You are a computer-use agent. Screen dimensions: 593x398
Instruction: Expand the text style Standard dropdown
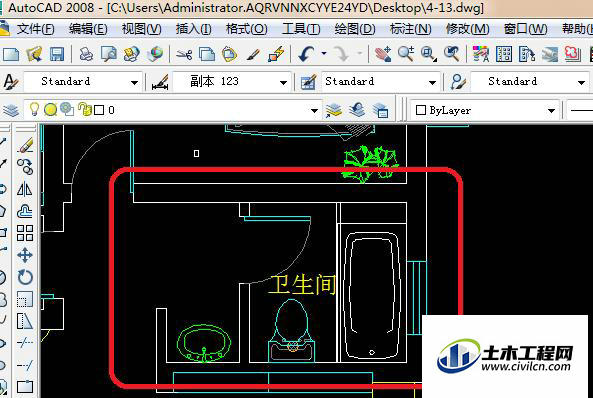click(x=134, y=82)
